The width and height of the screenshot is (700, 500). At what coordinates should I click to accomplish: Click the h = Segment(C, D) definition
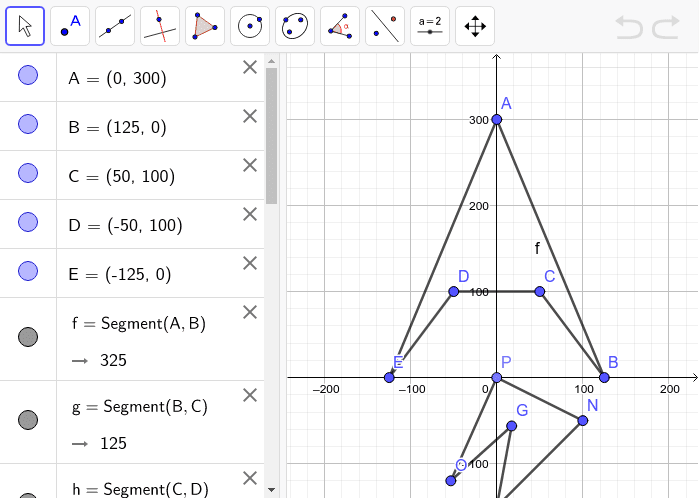click(x=140, y=490)
